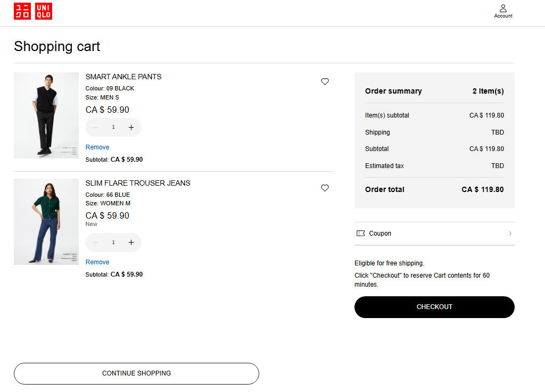Expand the Coupon section chevron
545x392 pixels.
(510, 233)
